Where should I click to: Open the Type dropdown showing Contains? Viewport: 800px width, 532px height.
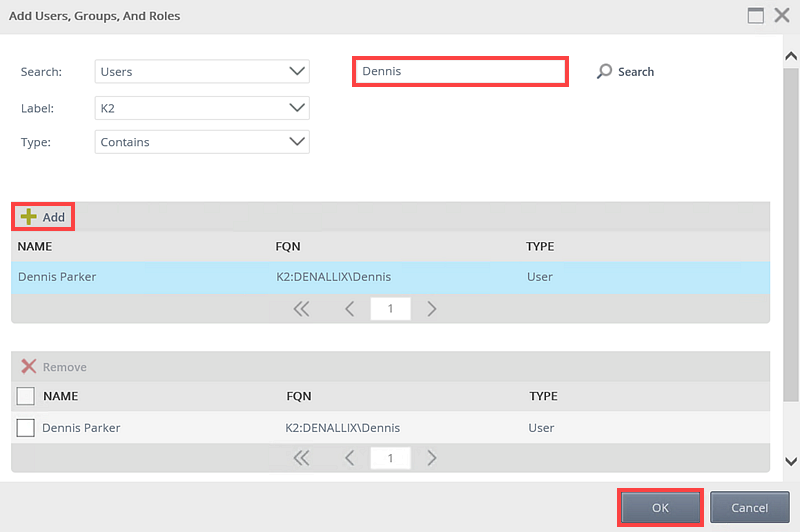pos(202,142)
